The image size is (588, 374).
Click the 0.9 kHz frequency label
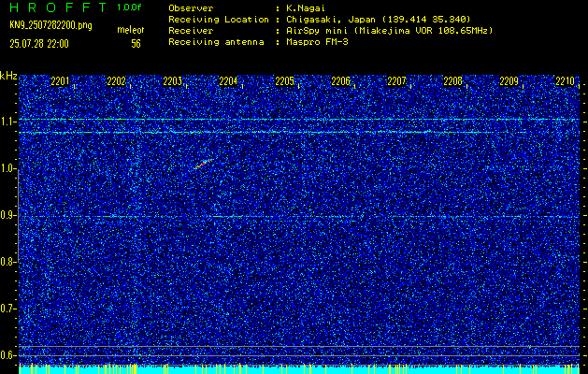(7, 215)
